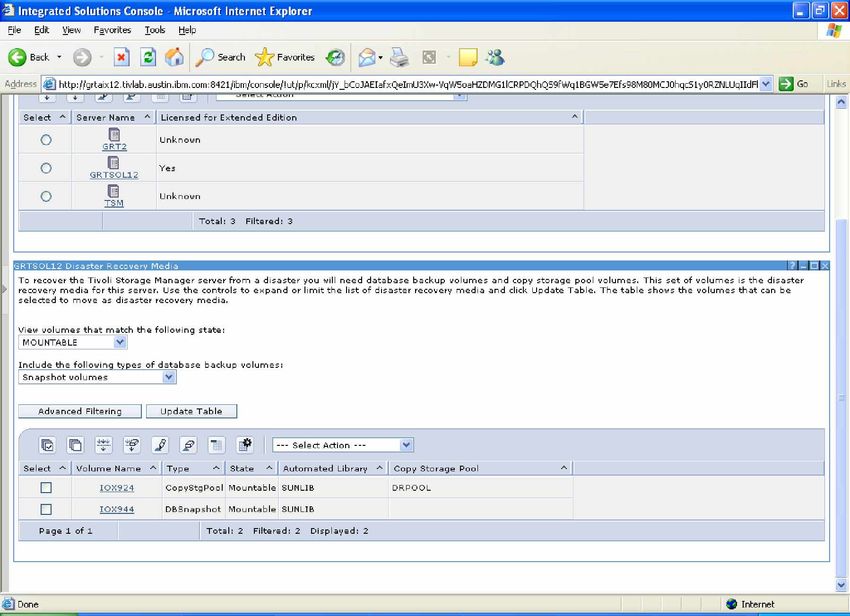
Task: Refresh the page with the green arrows icon
Action: (148, 57)
